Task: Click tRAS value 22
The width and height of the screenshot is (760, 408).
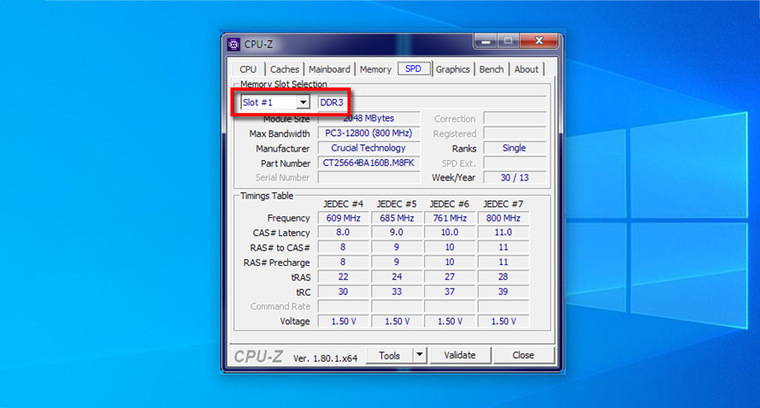Action: [343, 277]
